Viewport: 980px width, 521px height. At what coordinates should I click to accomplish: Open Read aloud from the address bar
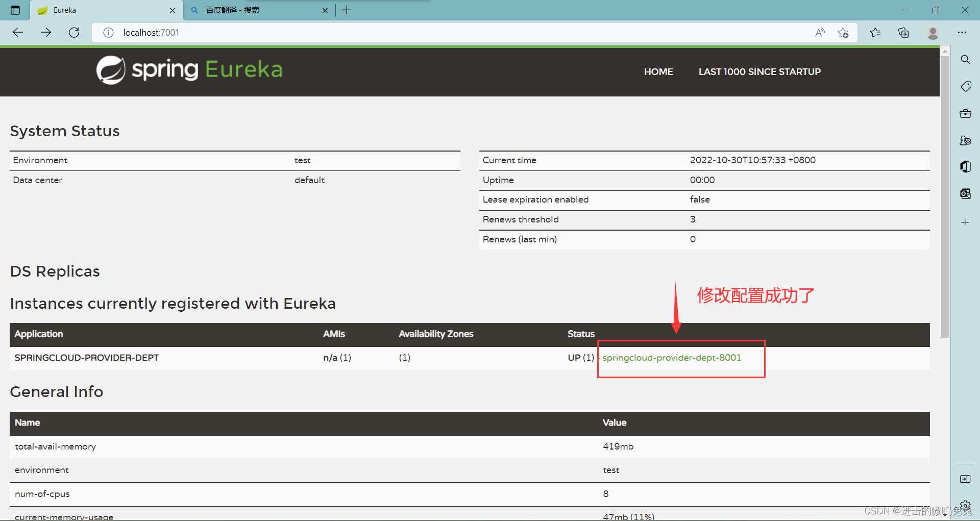[x=820, y=33]
